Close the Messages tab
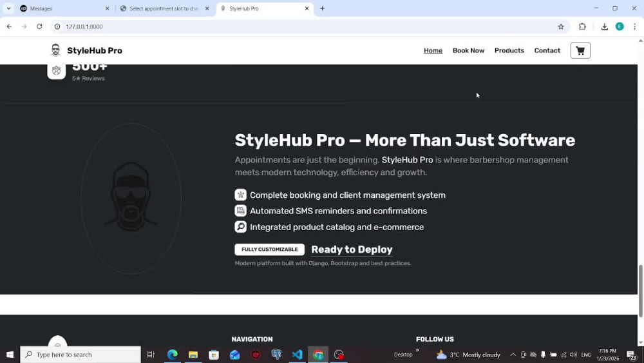 [107, 8]
